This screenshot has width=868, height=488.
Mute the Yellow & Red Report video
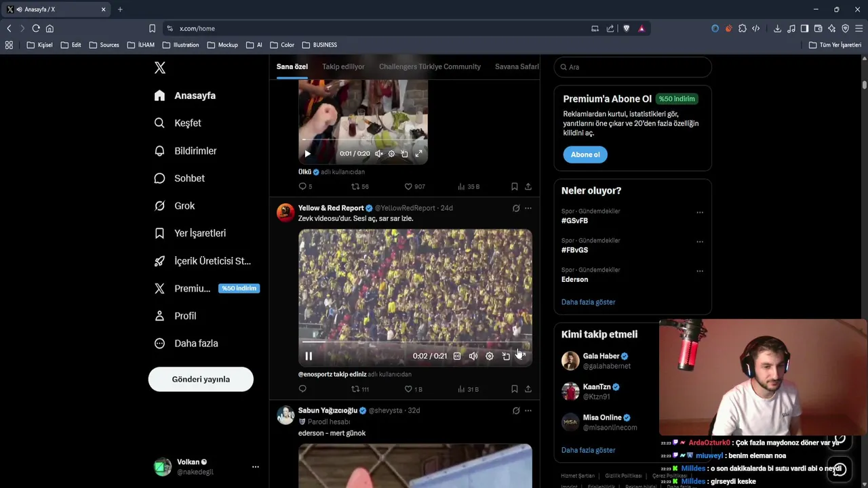point(473,356)
